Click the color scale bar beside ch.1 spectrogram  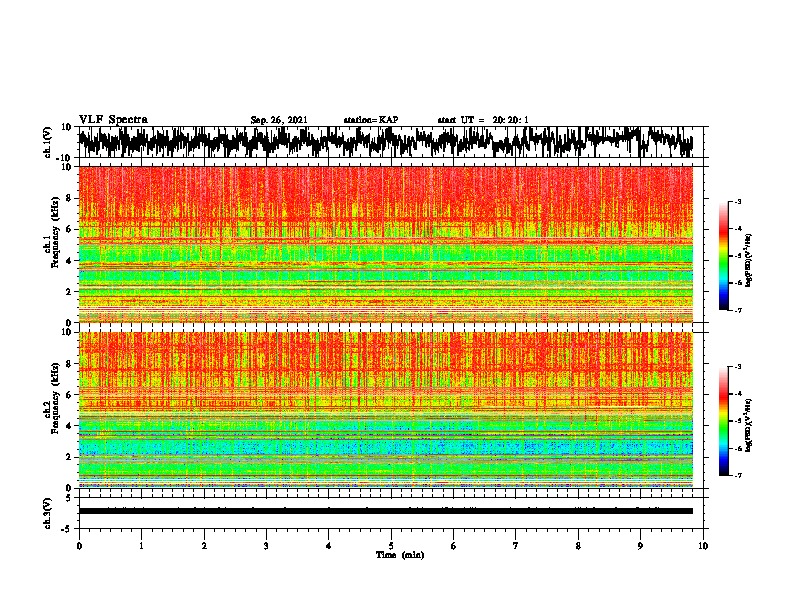click(x=723, y=256)
